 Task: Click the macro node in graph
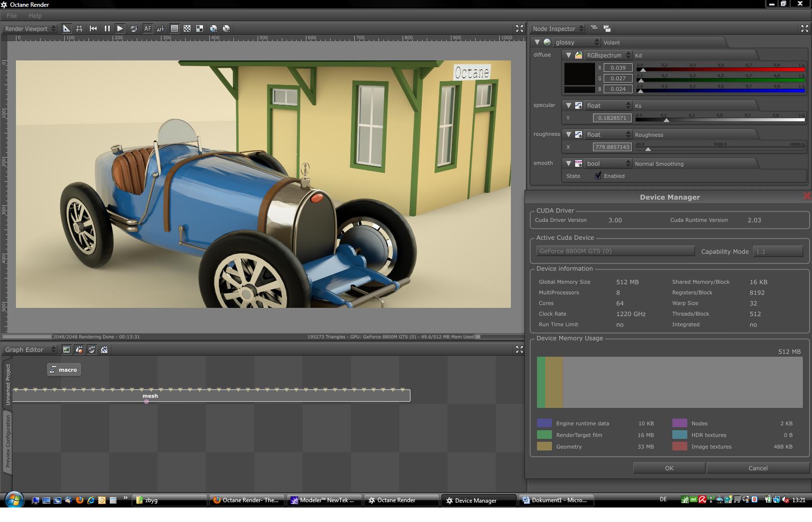64,370
